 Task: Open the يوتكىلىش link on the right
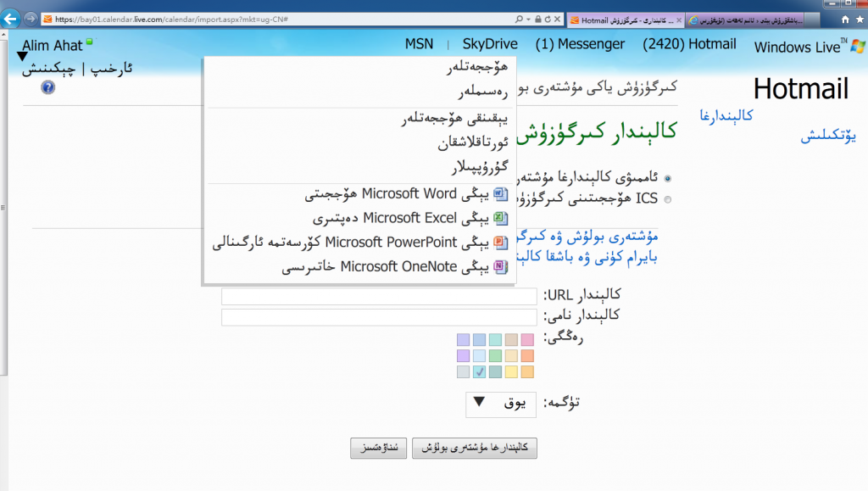tap(828, 135)
